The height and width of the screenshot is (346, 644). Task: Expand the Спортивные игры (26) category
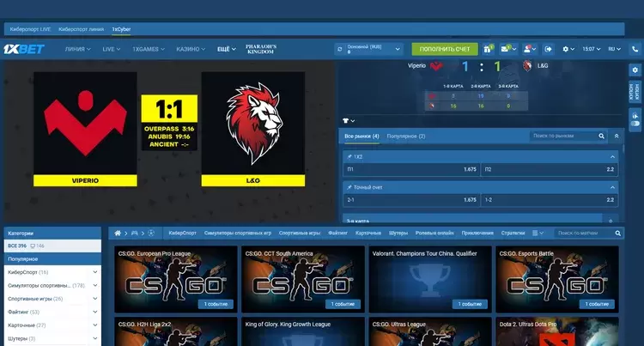(95, 299)
